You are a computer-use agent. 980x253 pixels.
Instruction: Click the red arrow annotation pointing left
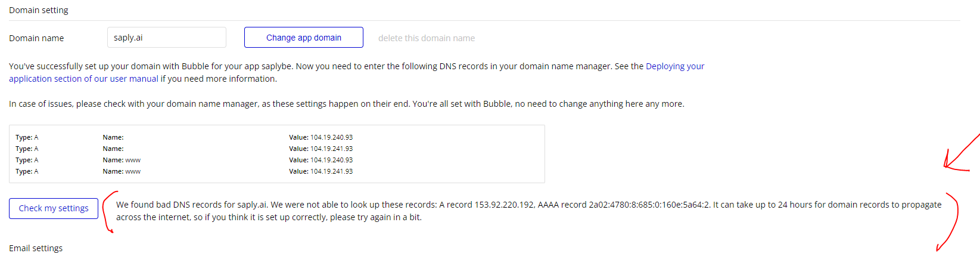960,154
